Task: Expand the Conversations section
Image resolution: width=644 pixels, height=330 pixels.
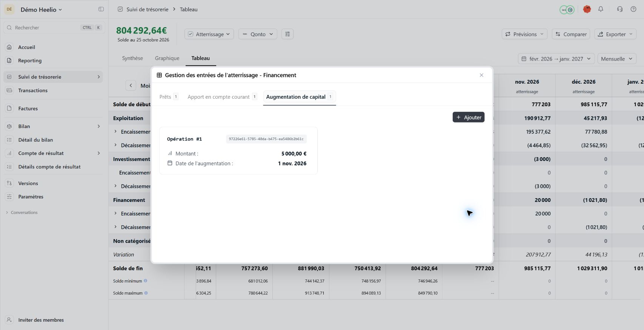Action: (22, 212)
